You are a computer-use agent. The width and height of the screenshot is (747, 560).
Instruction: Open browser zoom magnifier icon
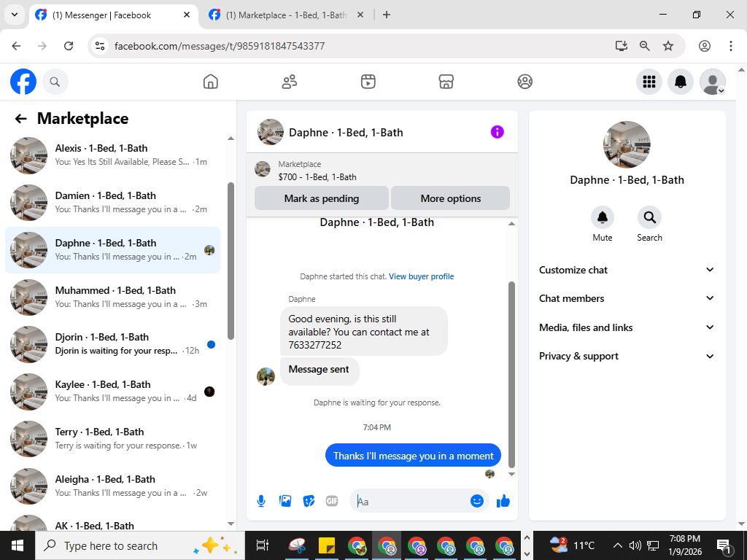(x=645, y=46)
